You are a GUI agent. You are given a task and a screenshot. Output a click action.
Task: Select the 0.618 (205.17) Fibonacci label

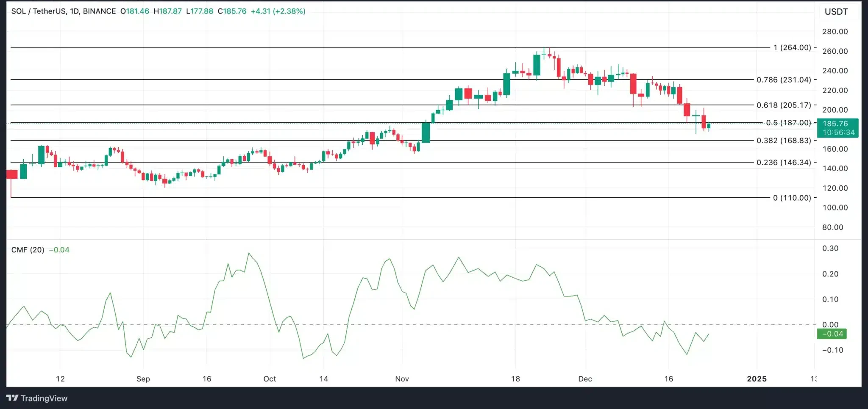click(784, 105)
